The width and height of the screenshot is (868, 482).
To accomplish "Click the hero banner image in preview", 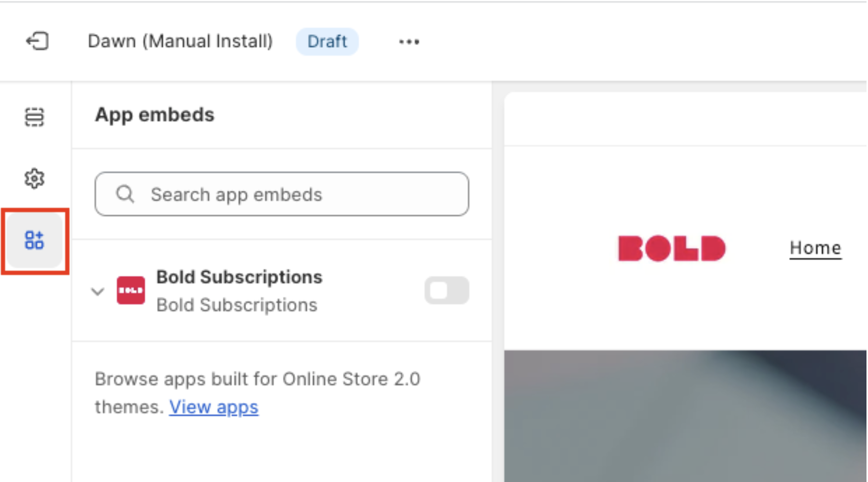I will pos(685,416).
